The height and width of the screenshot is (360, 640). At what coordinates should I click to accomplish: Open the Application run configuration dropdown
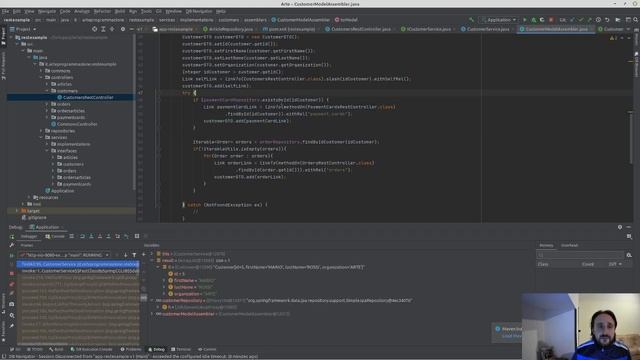pos(498,20)
